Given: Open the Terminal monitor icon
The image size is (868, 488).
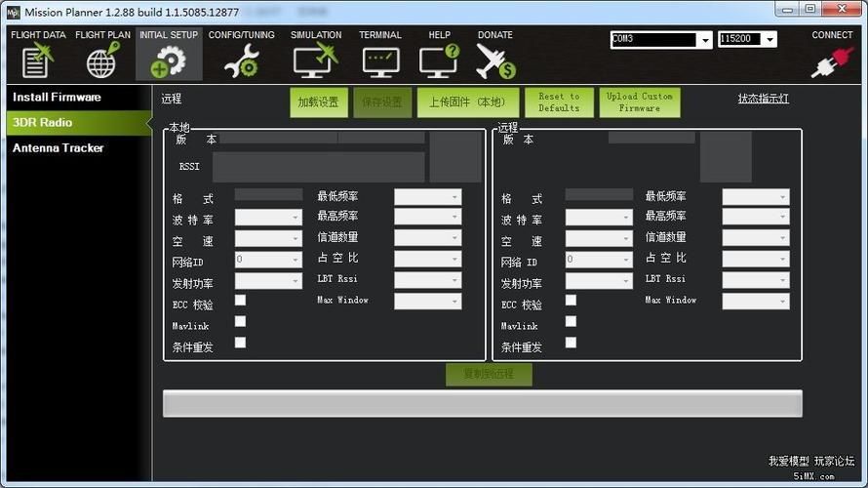Looking at the screenshot, I should (380, 61).
